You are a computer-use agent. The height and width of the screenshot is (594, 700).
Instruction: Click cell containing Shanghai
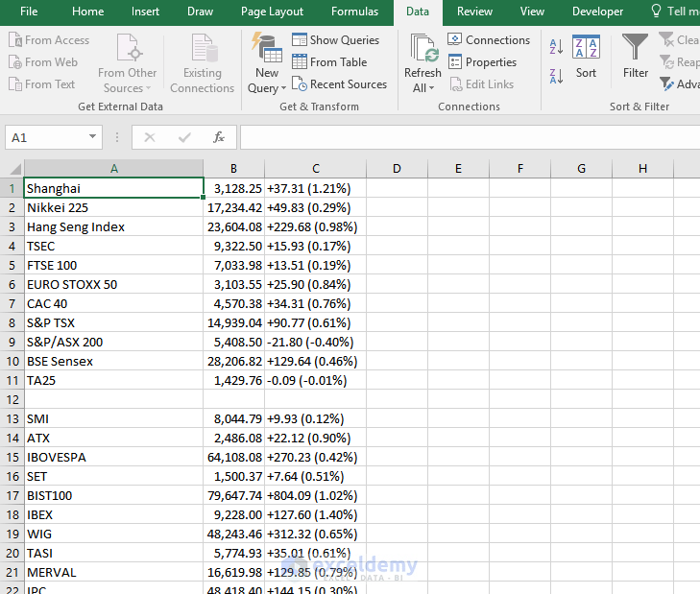[x=114, y=188]
